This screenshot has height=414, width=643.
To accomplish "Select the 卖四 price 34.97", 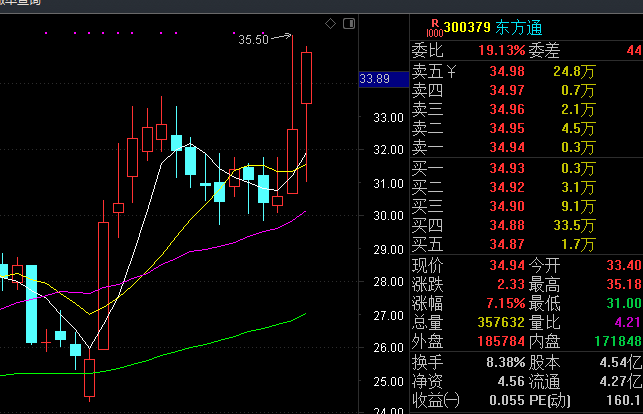I will click(x=507, y=90).
